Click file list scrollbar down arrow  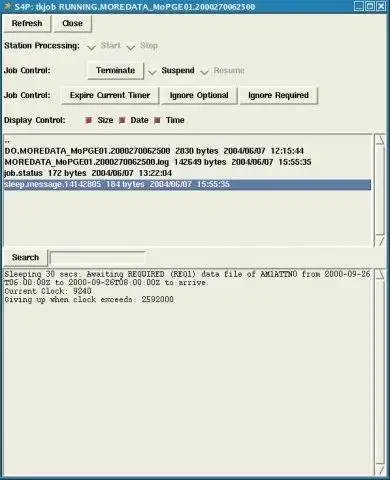click(380, 241)
